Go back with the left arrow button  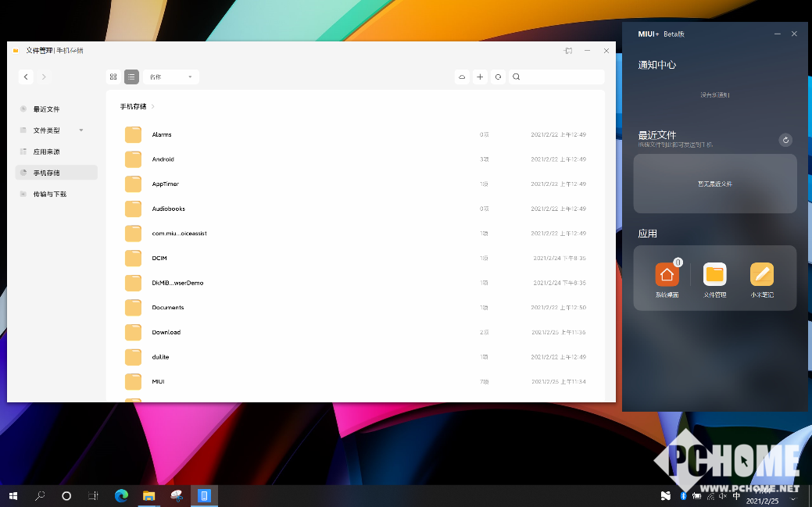[26, 77]
